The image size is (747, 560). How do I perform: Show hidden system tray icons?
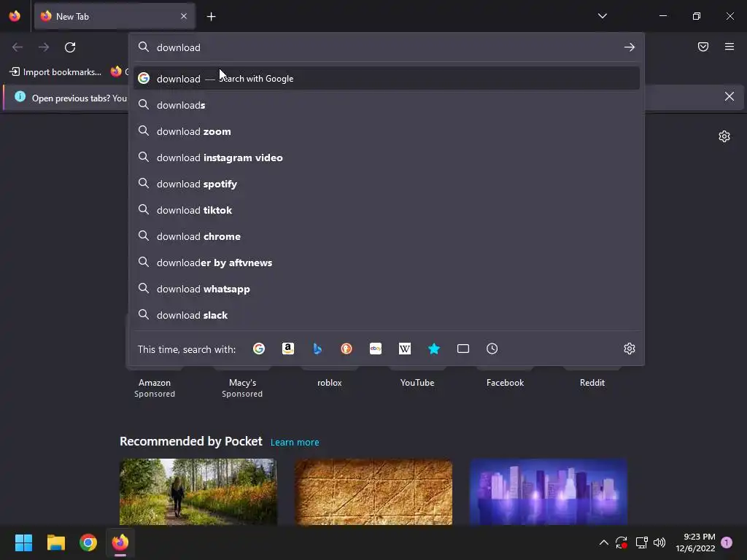(603, 542)
